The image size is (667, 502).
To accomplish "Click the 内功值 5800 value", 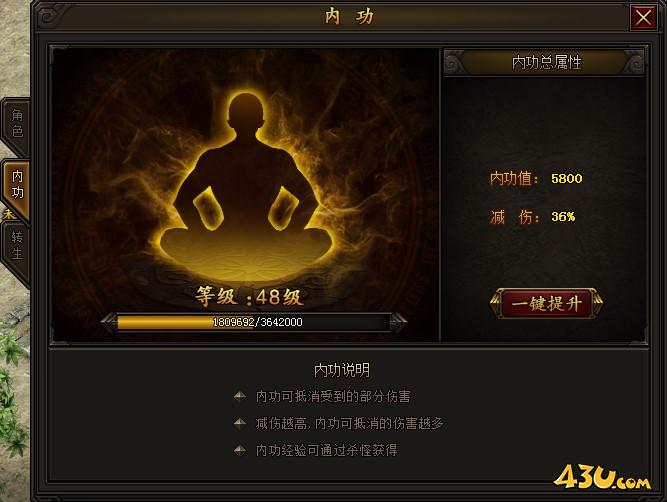I will click(x=567, y=178).
